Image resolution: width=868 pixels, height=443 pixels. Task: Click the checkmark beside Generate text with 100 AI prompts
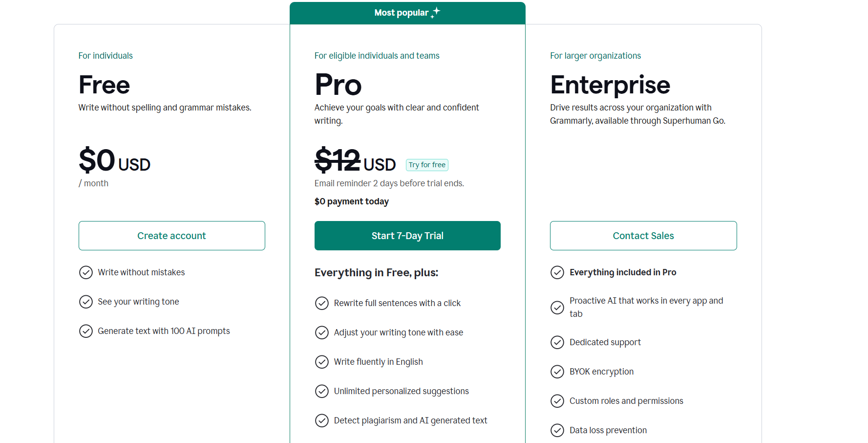pyautogui.click(x=86, y=331)
